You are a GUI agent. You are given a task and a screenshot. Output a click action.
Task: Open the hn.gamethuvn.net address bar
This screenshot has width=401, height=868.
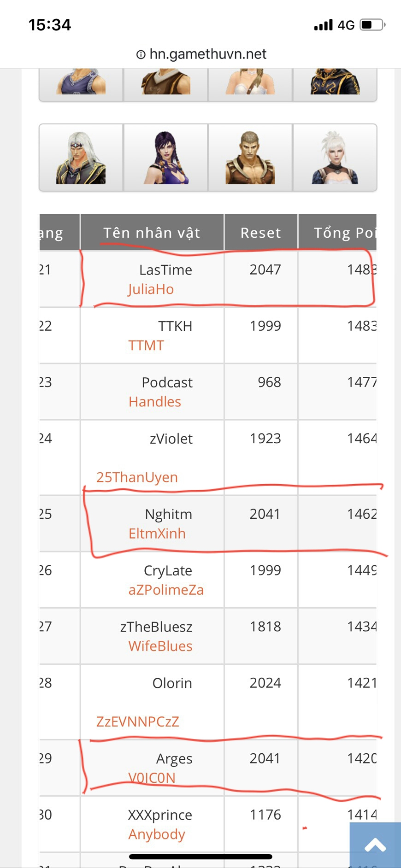[x=208, y=54]
